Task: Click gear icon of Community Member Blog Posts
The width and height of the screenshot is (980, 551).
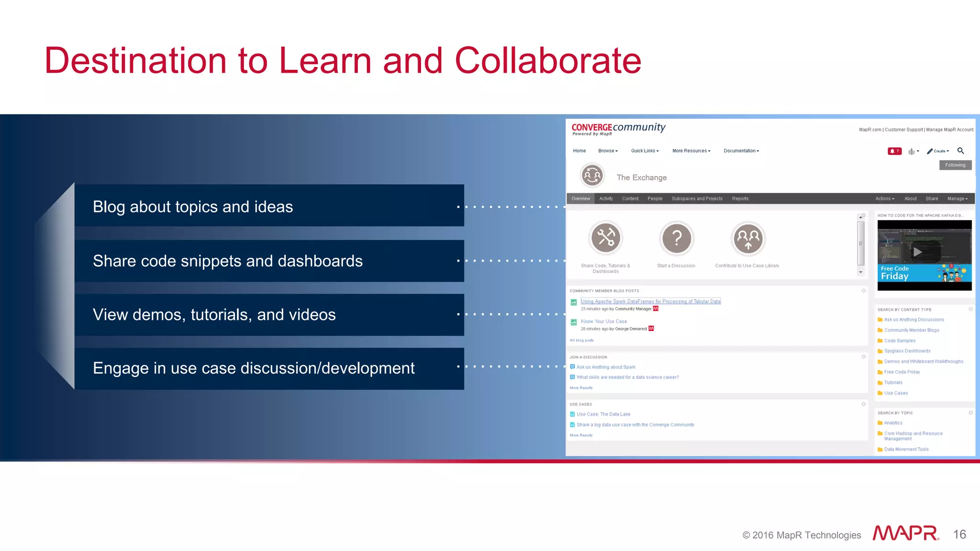Action: click(x=864, y=291)
